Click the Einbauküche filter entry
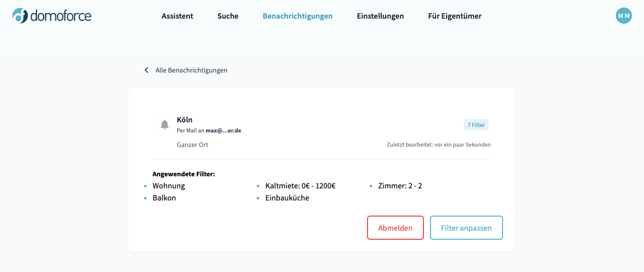Screen dimensions: 644x272 pos(287,198)
